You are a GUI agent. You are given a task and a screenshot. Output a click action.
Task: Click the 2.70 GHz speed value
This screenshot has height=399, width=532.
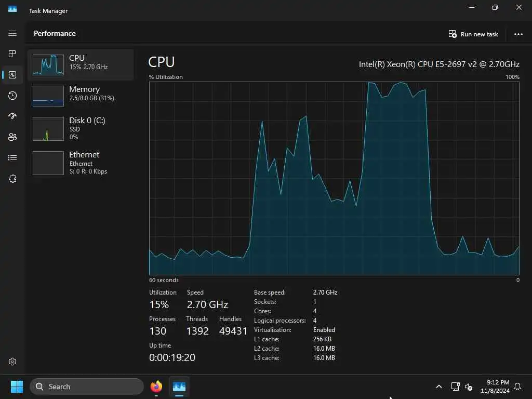click(x=207, y=304)
